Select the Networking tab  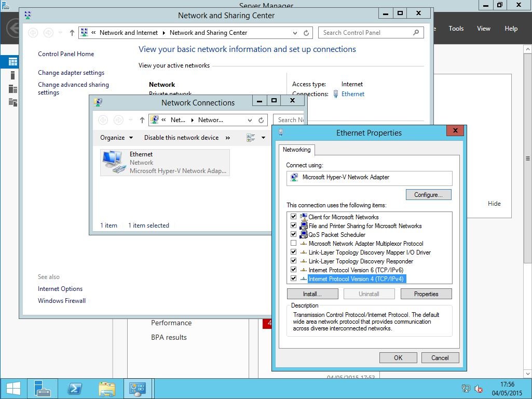pos(296,150)
